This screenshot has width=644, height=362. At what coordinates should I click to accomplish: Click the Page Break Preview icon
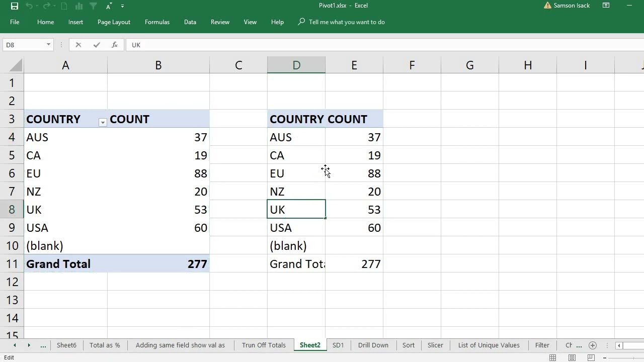(x=592, y=357)
